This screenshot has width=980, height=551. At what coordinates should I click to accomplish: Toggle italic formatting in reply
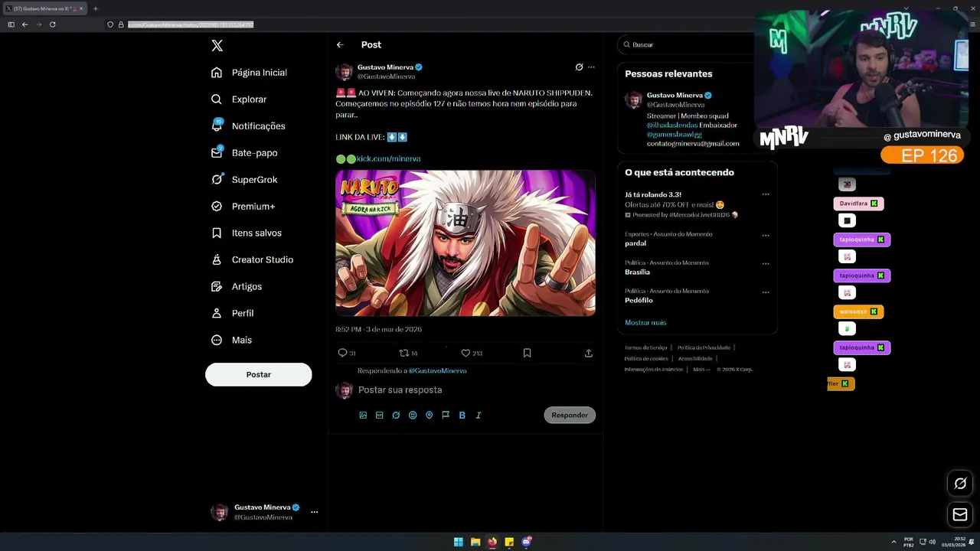coord(479,415)
